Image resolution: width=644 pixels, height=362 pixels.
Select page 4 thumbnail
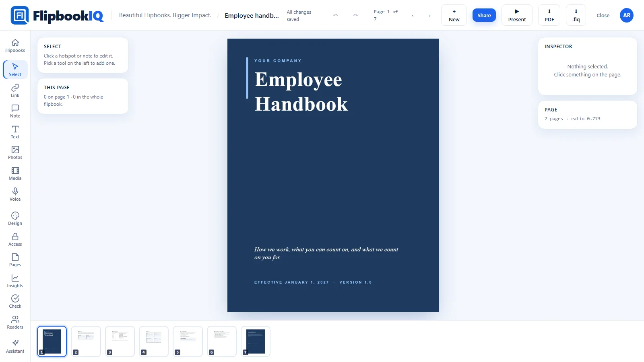tap(154, 341)
